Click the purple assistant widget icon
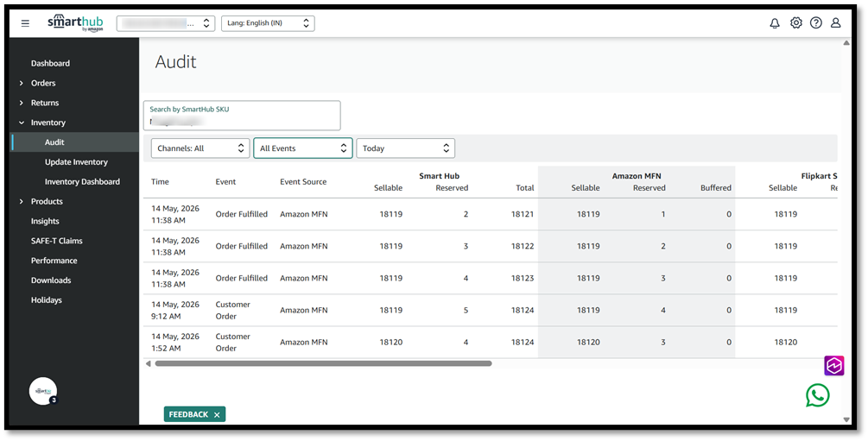868x441 pixels. 834,366
